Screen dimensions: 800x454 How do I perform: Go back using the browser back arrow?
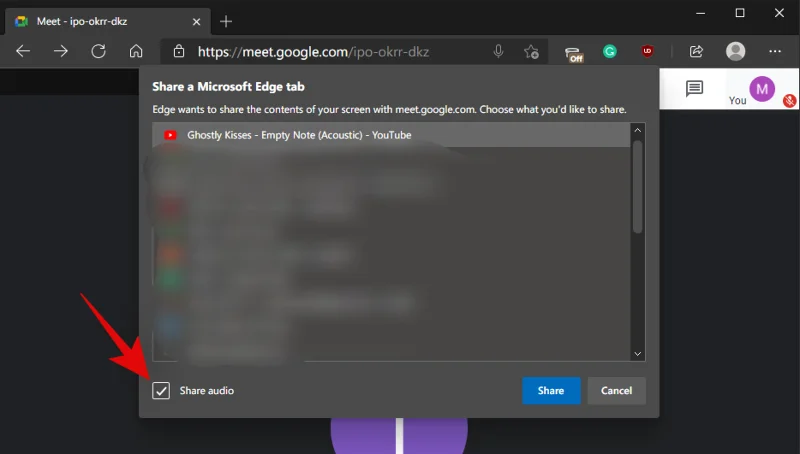(x=23, y=51)
